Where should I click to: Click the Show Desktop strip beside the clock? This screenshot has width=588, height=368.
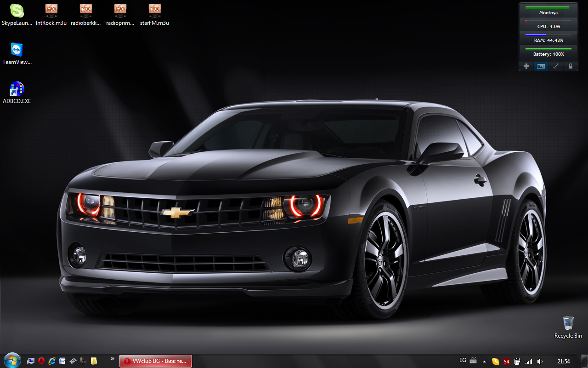pos(584,362)
